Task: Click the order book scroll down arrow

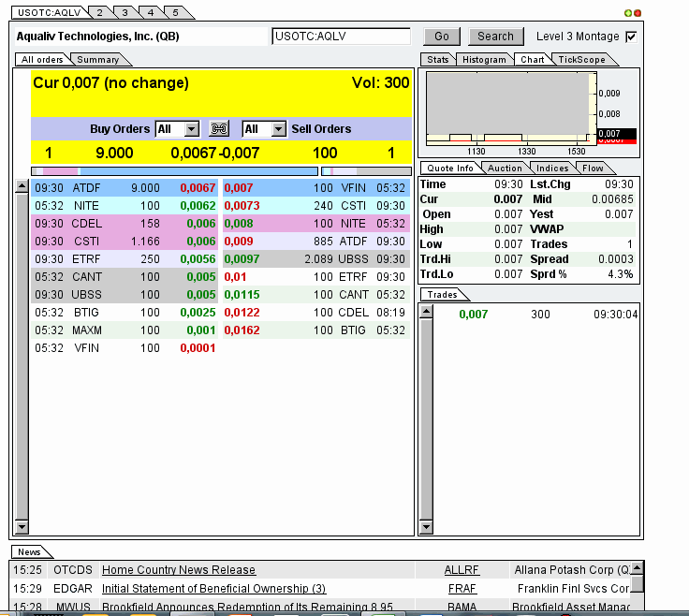Action: pos(22,526)
